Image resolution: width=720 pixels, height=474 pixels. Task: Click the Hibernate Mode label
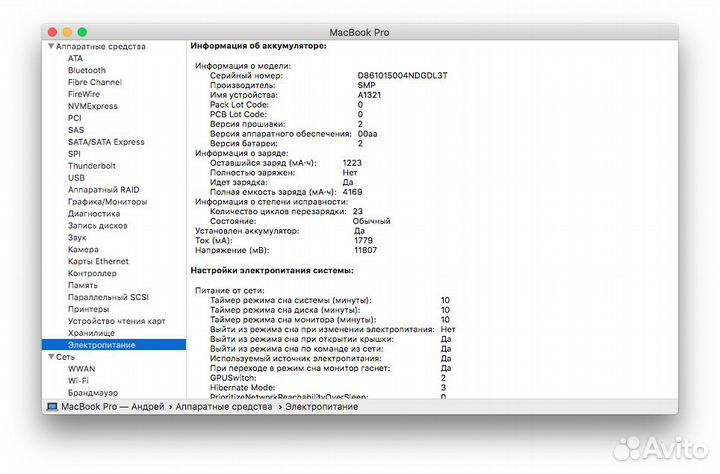click(242, 388)
